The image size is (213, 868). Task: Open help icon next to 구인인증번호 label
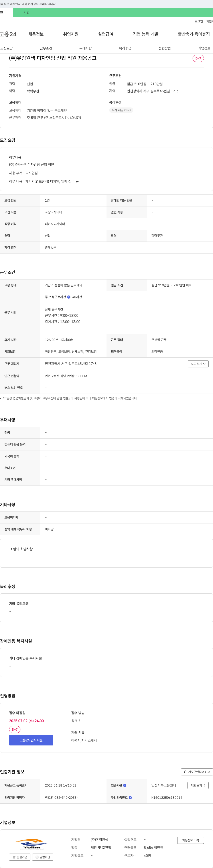coord(130,797)
